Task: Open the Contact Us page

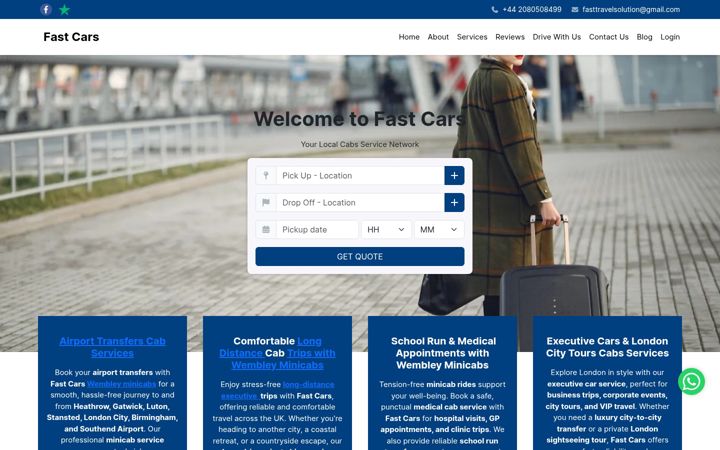Action: pos(608,37)
